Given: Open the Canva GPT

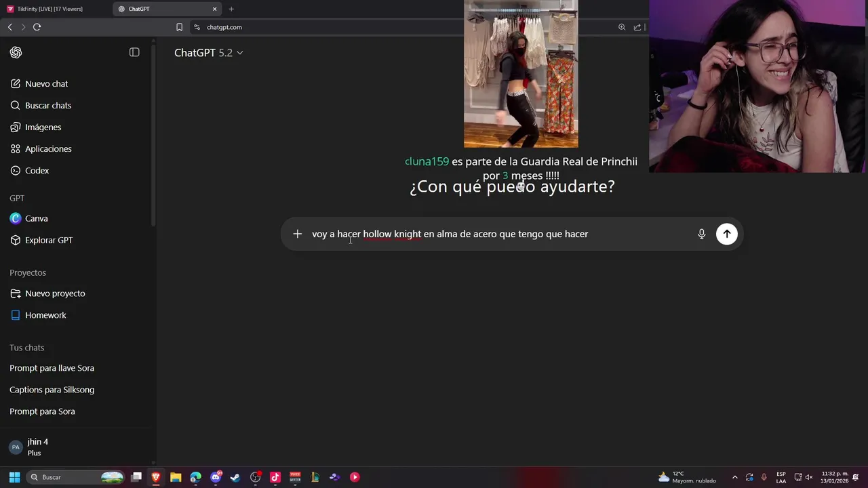Looking at the screenshot, I should [36, 219].
